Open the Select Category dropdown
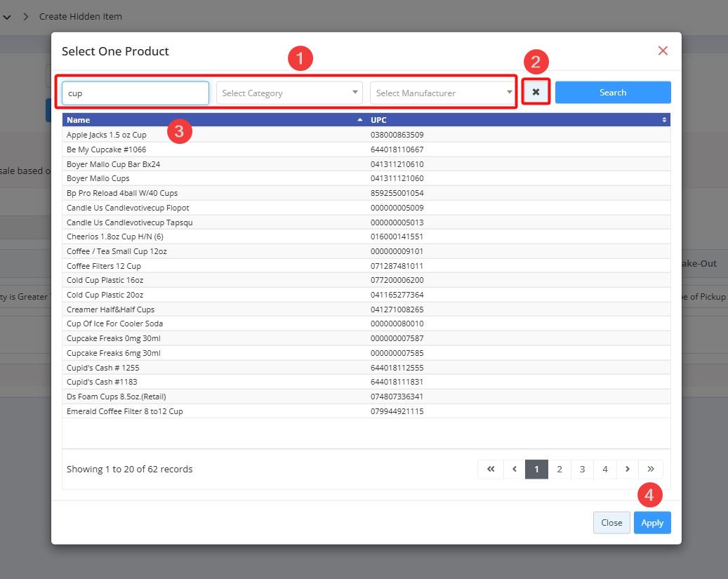Viewport: 728px width, 579px height. point(289,93)
